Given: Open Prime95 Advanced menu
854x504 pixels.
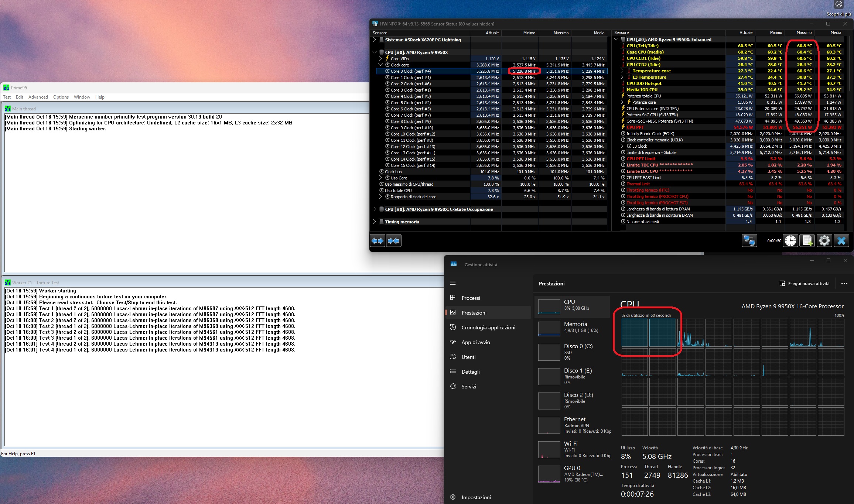Looking at the screenshot, I should 38,97.
